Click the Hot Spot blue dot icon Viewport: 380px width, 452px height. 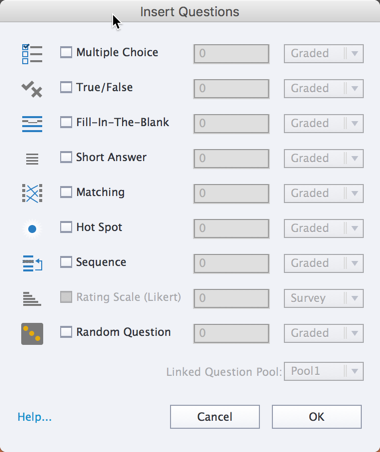[x=32, y=229]
